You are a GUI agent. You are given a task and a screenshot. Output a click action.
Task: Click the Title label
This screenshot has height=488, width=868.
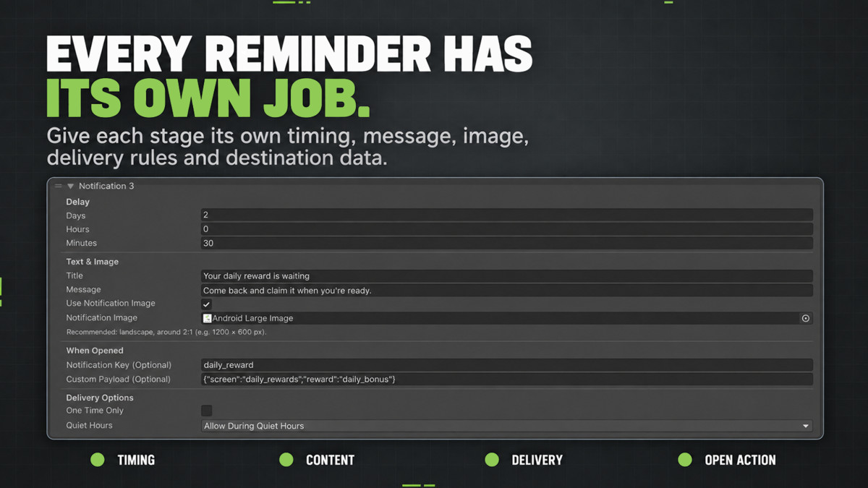pyautogui.click(x=75, y=276)
